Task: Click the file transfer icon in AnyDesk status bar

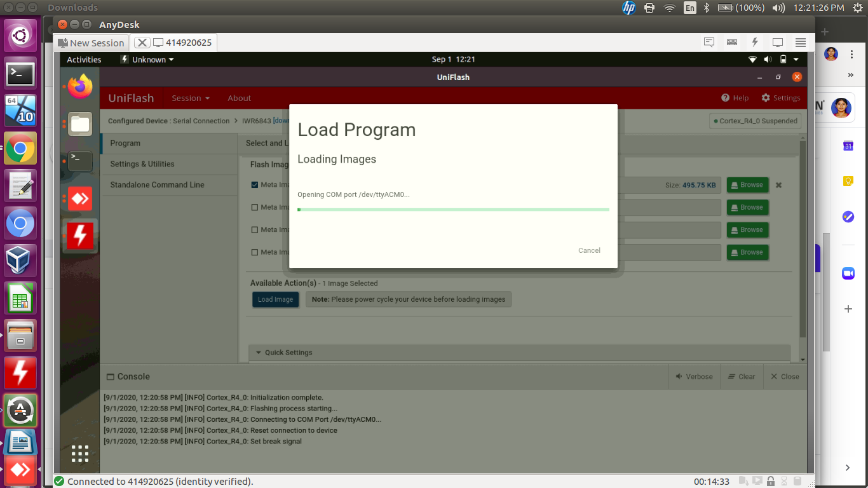Action: click(743, 481)
